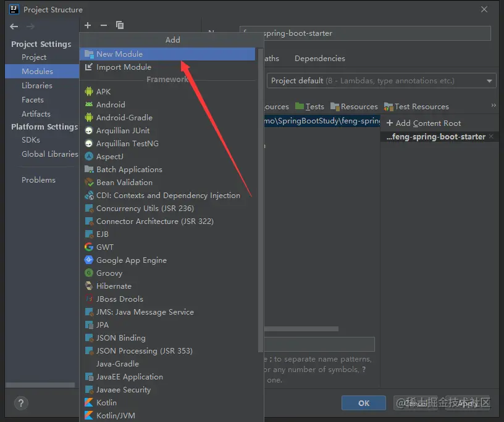
Task: Choose JMS: Java Message Service
Action: [167, 312]
